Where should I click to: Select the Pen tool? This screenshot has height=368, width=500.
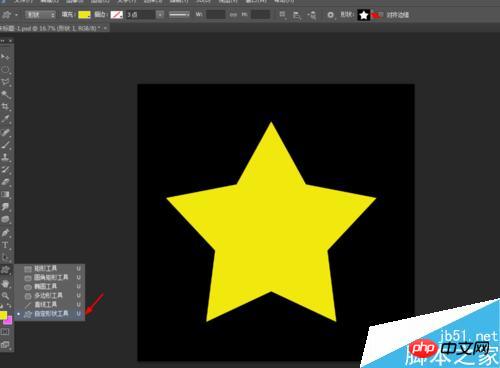pyautogui.click(x=5, y=232)
